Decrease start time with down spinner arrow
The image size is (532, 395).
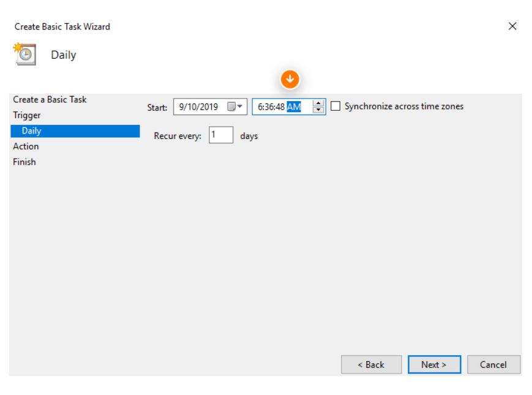(x=318, y=110)
